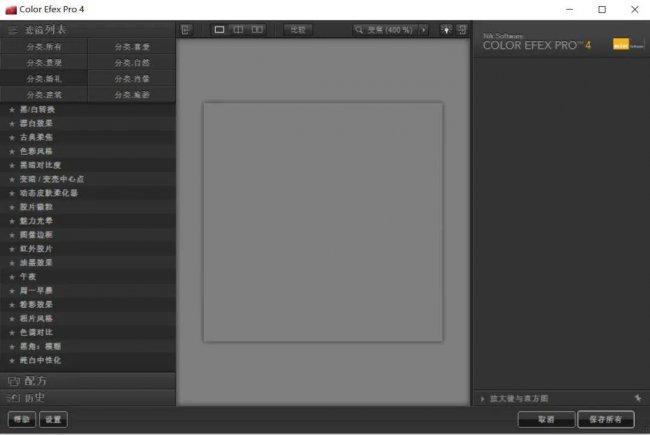Toggle favorite star for 图像边框
This screenshot has height=435, width=650.
[12, 235]
